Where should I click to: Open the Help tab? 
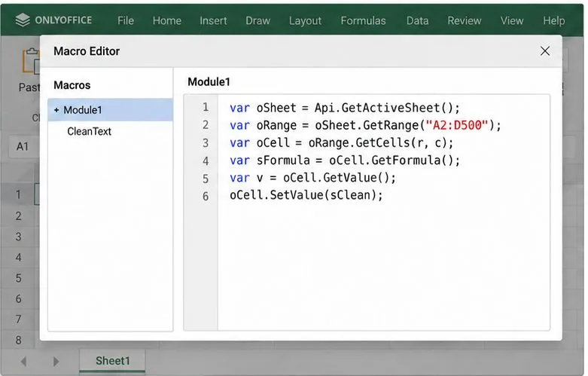pyautogui.click(x=553, y=20)
